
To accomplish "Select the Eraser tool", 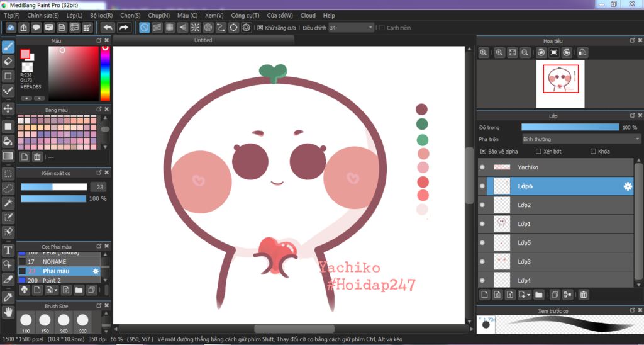I will tap(8, 62).
